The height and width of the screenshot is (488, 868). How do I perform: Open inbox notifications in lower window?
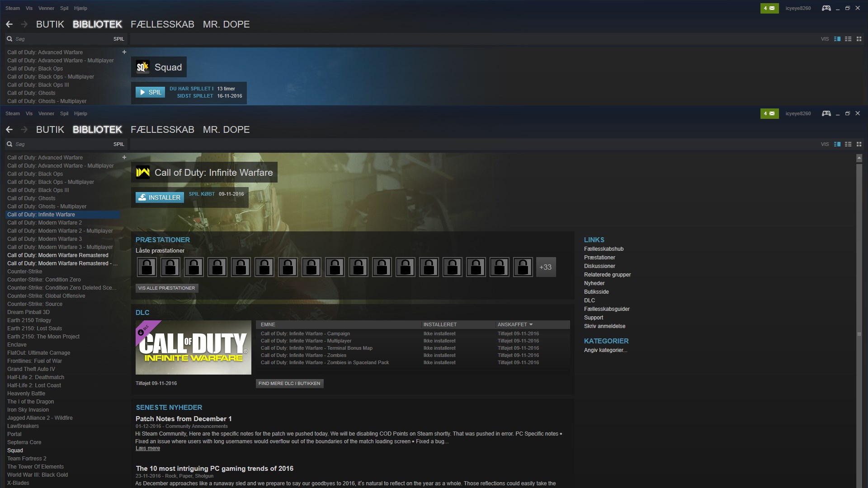coord(769,113)
